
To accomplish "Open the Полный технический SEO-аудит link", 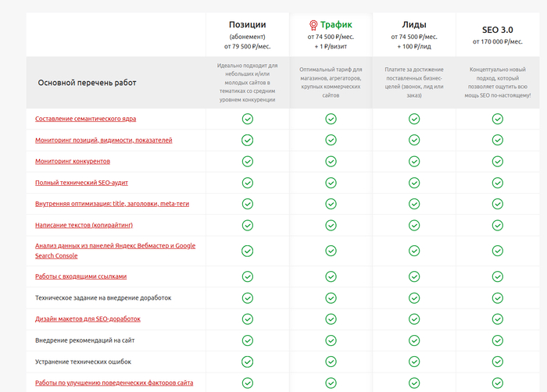I will [x=82, y=183].
